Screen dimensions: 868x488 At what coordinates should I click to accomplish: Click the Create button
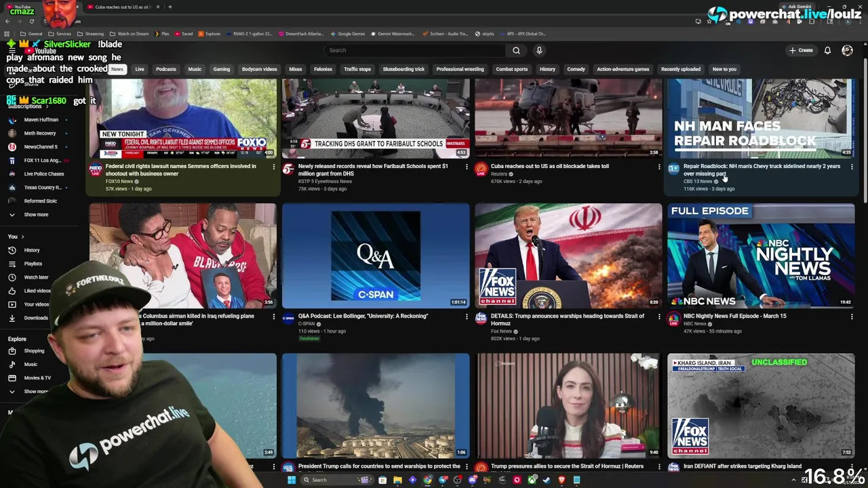click(x=801, y=50)
